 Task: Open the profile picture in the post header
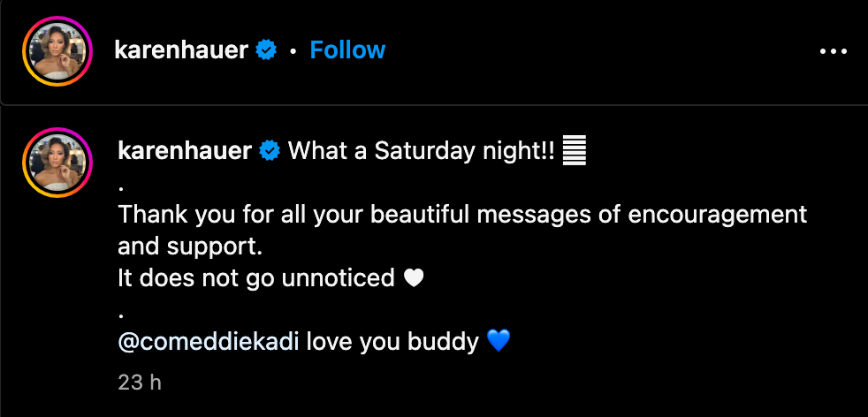[x=57, y=51]
